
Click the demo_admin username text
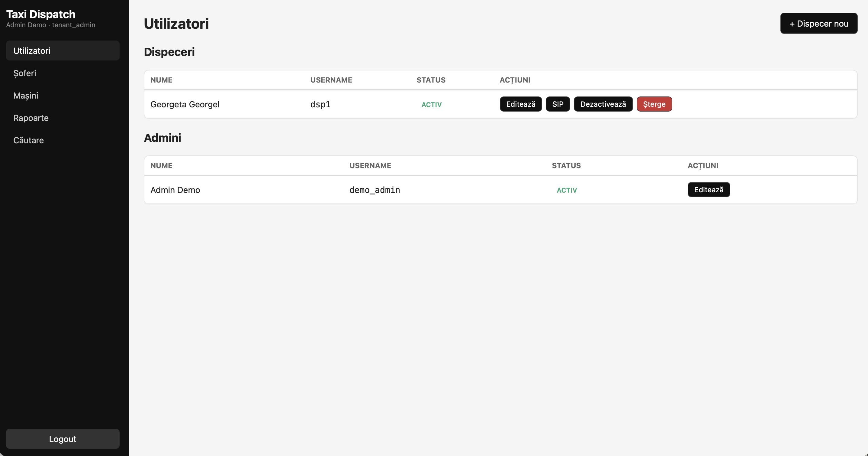pos(375,190)
